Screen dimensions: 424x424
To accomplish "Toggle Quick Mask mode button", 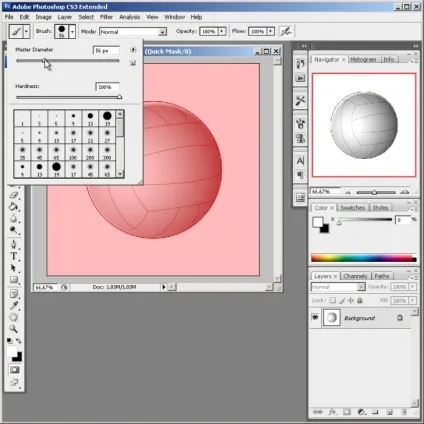I will 14,370.
